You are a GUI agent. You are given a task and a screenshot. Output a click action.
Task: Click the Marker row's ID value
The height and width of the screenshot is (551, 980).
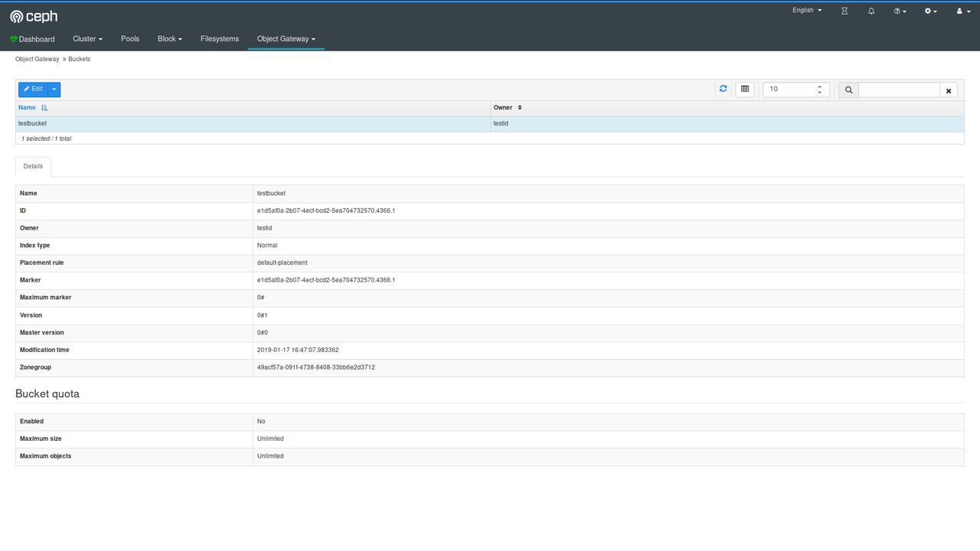coord(326,280)
